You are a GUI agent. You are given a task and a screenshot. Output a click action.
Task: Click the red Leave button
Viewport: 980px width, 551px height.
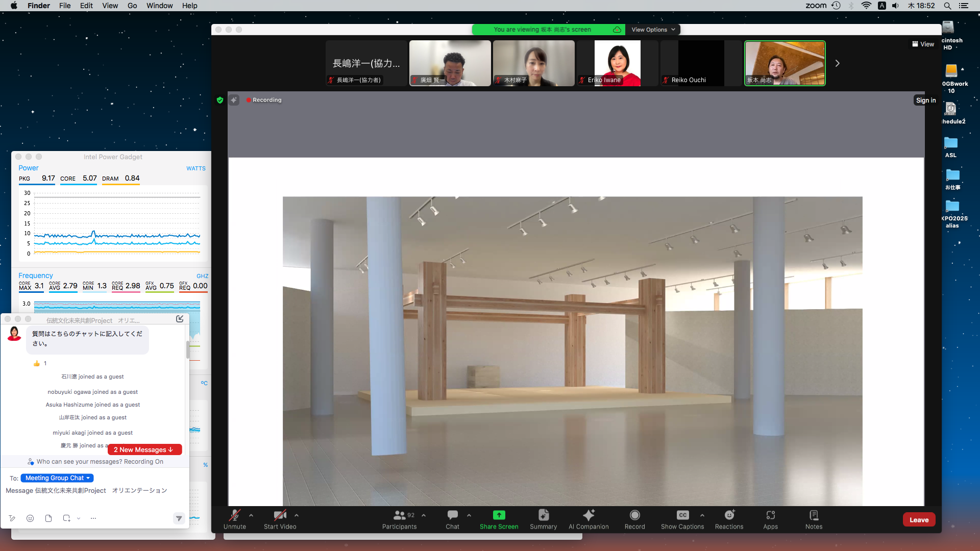919,520
